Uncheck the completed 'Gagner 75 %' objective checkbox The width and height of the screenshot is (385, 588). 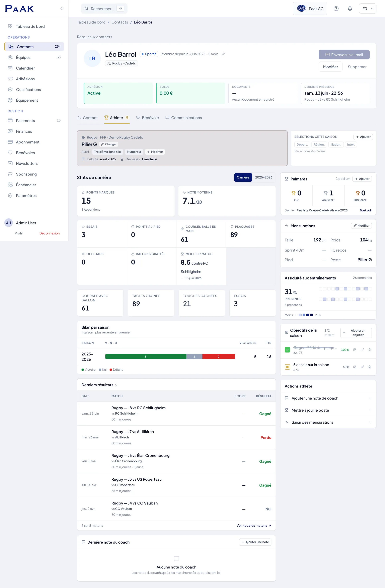click(x=287, y=350)
